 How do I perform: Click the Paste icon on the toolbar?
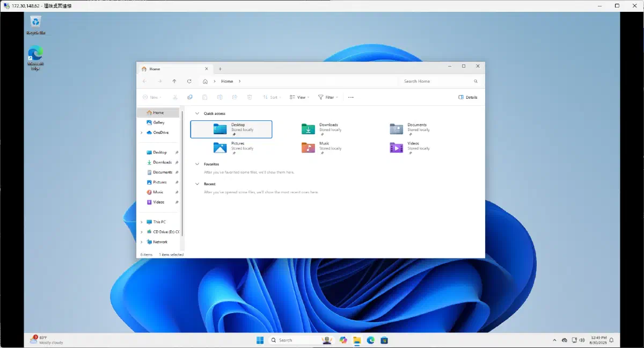204,97
